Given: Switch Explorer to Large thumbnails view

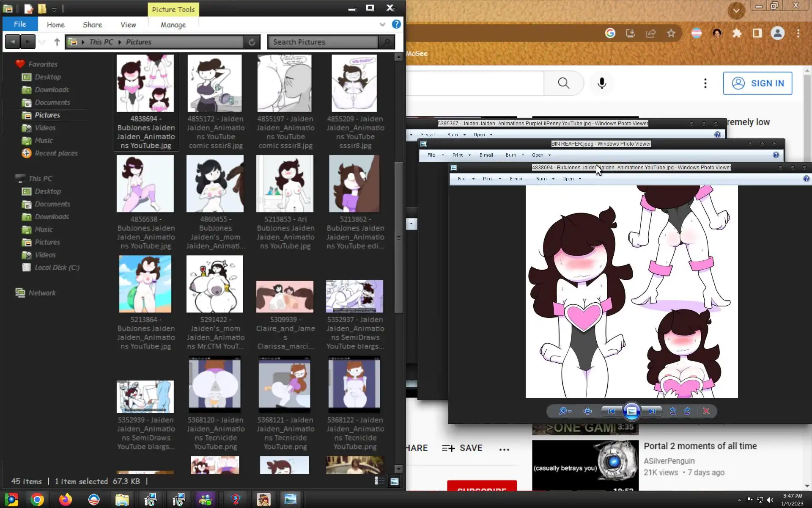Looking at the screenshot, I should 394,481.
